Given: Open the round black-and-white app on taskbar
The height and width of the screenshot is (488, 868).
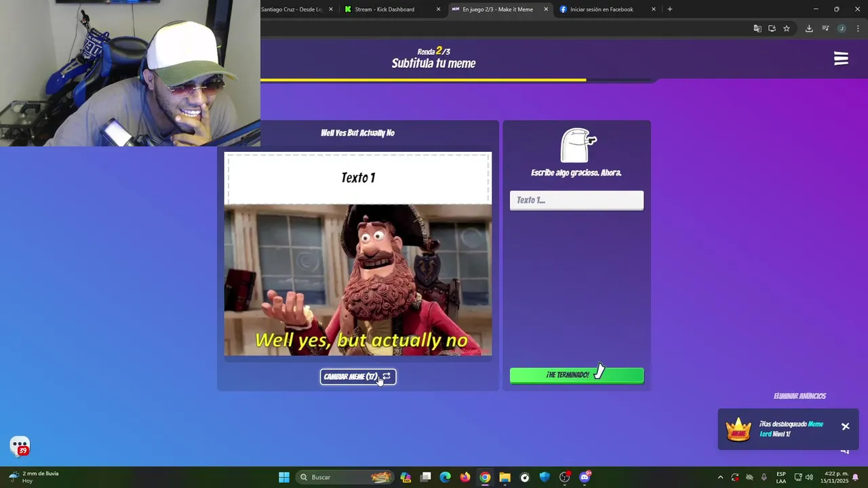Looking at the screenshot, I should click(524, 477).
